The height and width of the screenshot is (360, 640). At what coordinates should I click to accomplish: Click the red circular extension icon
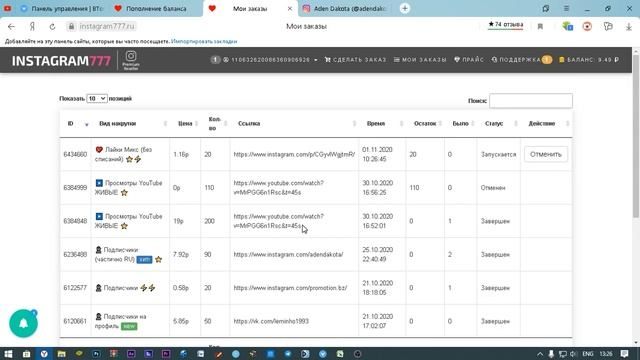click(587, 27)
